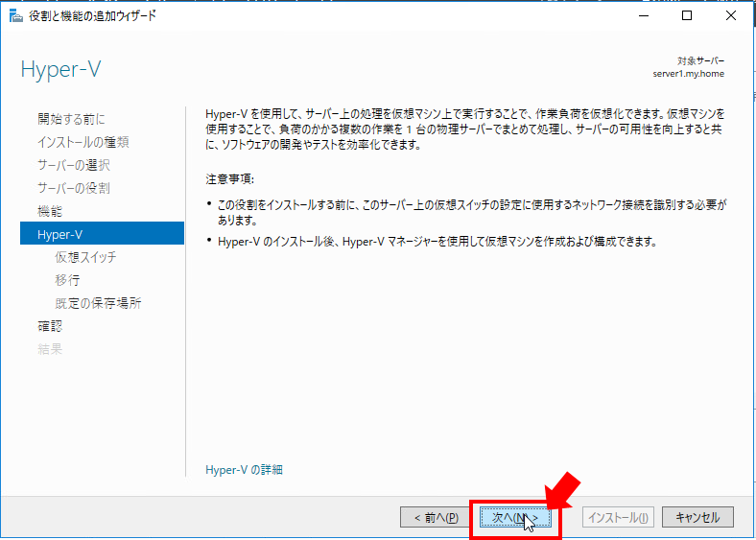Select the インストールの種類 step
This screenshot has width=756, height=540.
[x=83, y=142]
